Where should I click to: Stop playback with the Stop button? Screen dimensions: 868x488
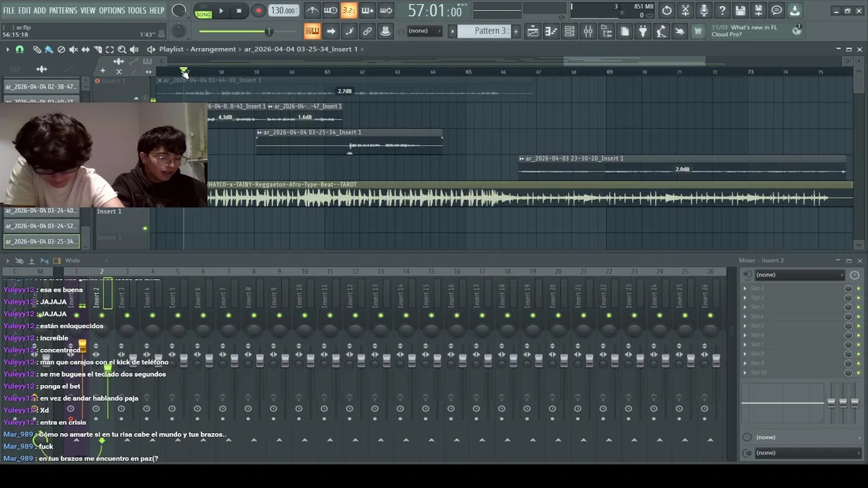tap(239, 10)
